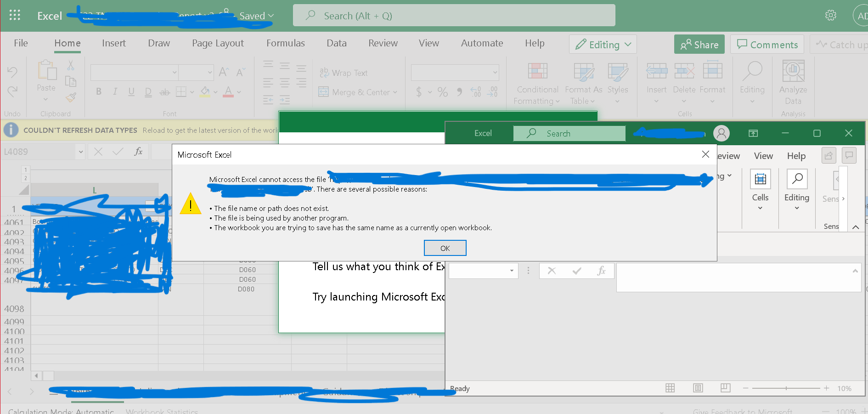This screenshot has height=414, width=868.
Task: Open the settings gear in Excel web
Action: (830, 16)
